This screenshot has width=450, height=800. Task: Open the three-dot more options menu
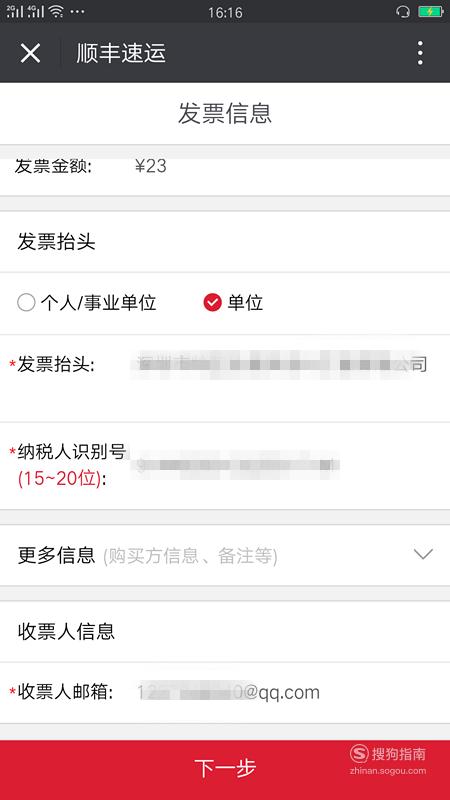point(420,53)
